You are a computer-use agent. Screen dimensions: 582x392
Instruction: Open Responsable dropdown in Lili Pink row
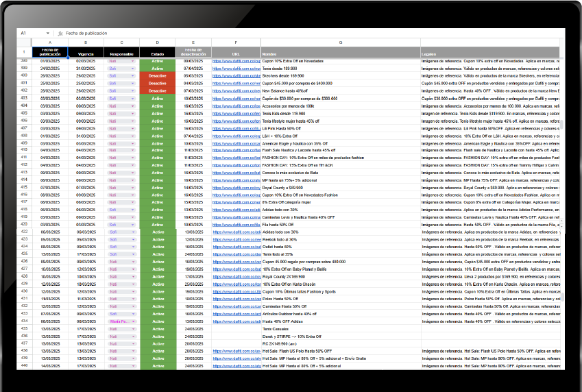tap(132, 128)
